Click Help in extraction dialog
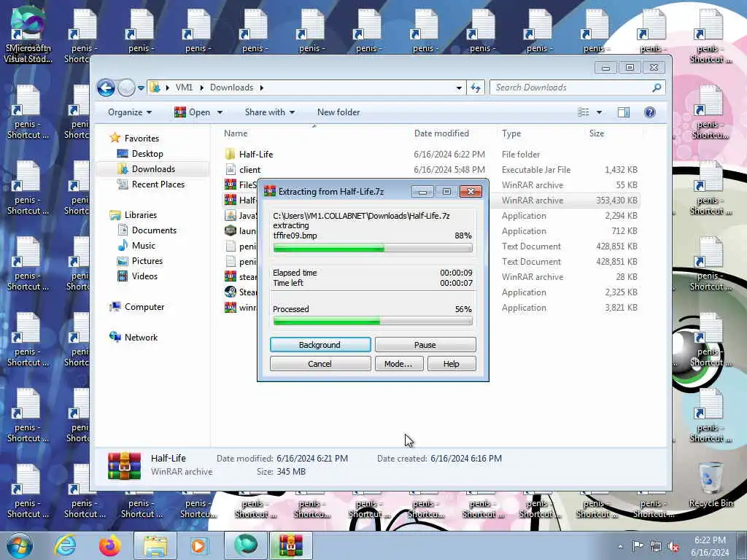 tap(451, 364)
